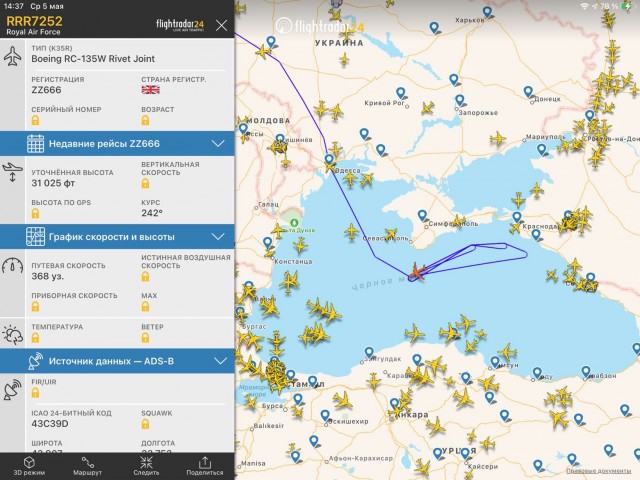Tap the airport pin near Констанца
The width and height of the screenshot is (640, 480).
(267, 243)
